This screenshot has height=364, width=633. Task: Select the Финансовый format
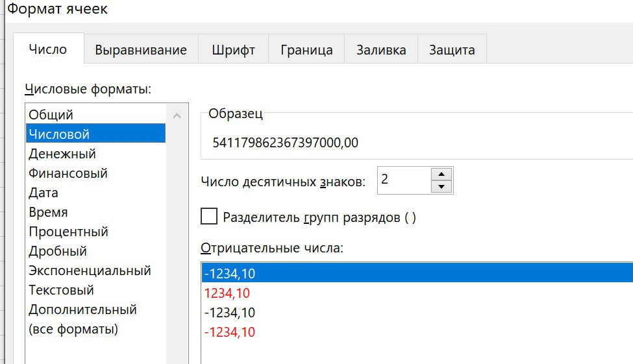[x=68, y=173]
